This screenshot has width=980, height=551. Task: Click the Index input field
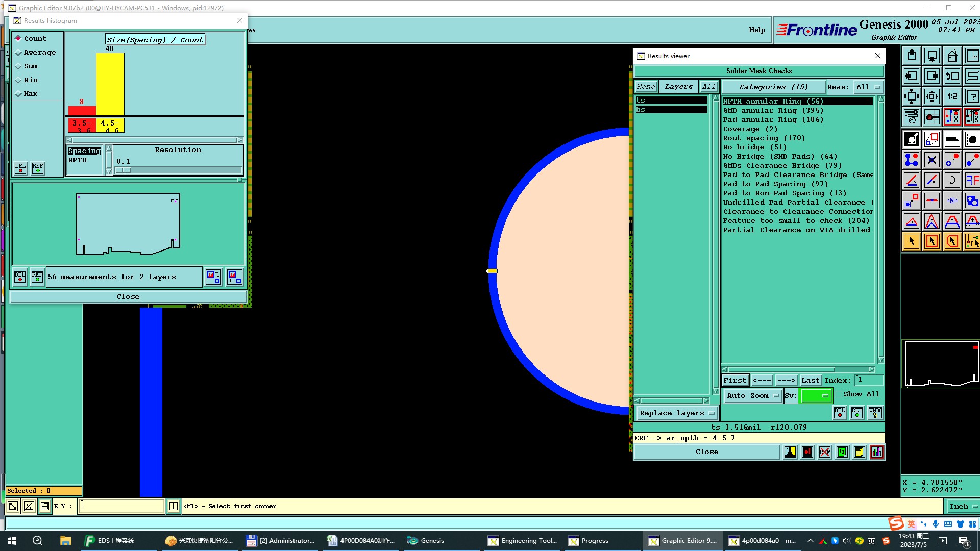tap(869, 380)
